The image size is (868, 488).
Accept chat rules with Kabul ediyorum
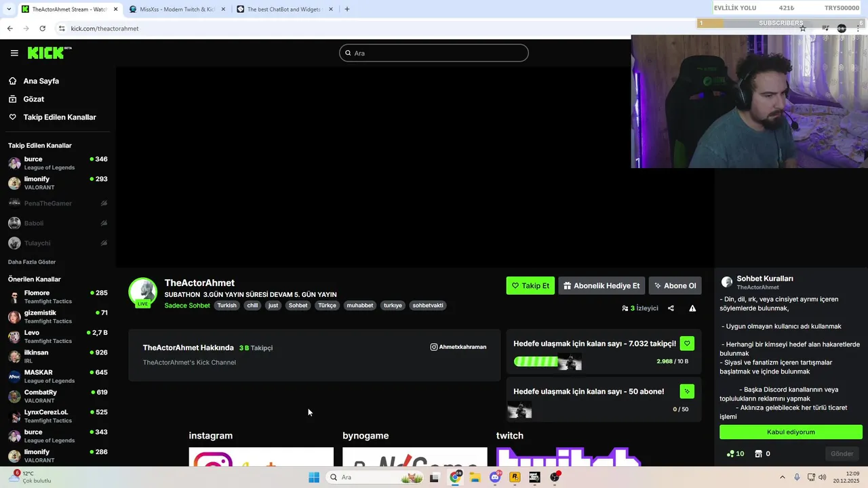791,432
